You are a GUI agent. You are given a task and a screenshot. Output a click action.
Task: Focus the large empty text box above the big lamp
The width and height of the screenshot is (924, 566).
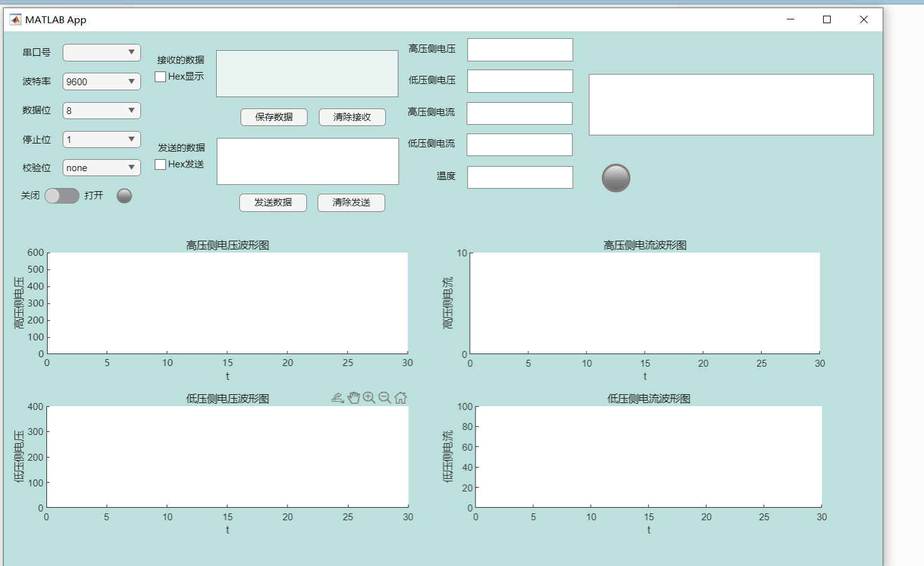(x=731, y=105)
